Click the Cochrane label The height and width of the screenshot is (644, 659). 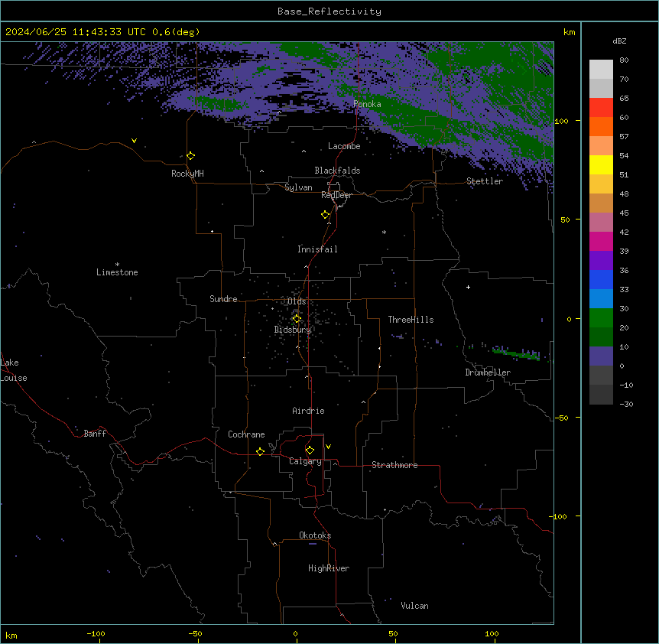(x=246, y=434)
